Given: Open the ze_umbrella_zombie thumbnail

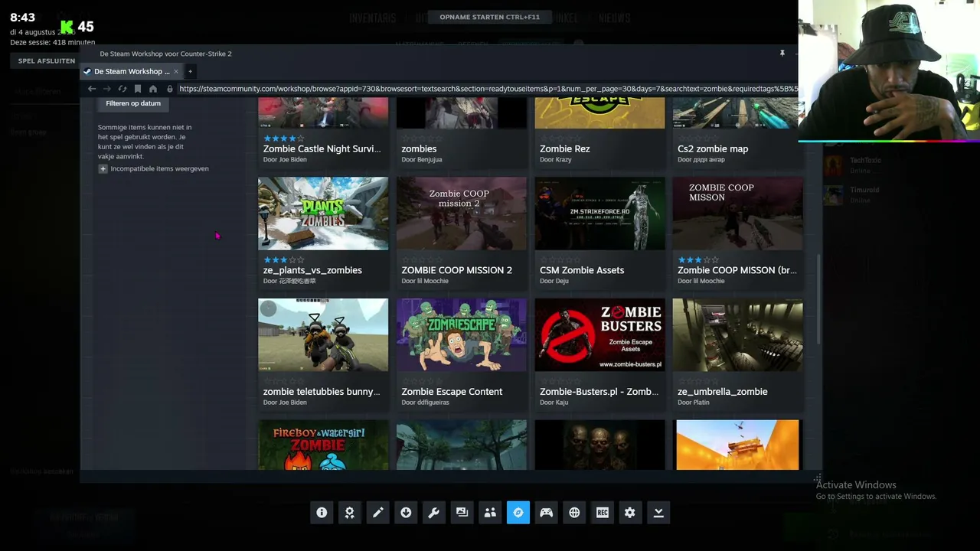Looking at the screenshot, I should [x=738, y=334].
